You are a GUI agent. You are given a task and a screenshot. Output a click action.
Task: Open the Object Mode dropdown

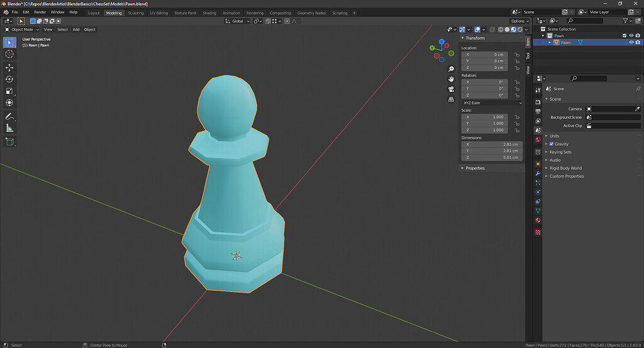tap(21, 30)
